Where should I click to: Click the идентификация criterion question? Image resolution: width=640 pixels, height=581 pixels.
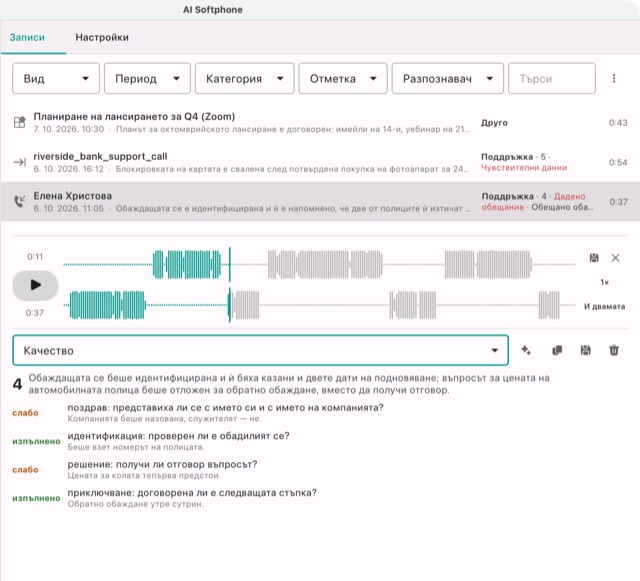pyautogui.click(x=178, y=436)
